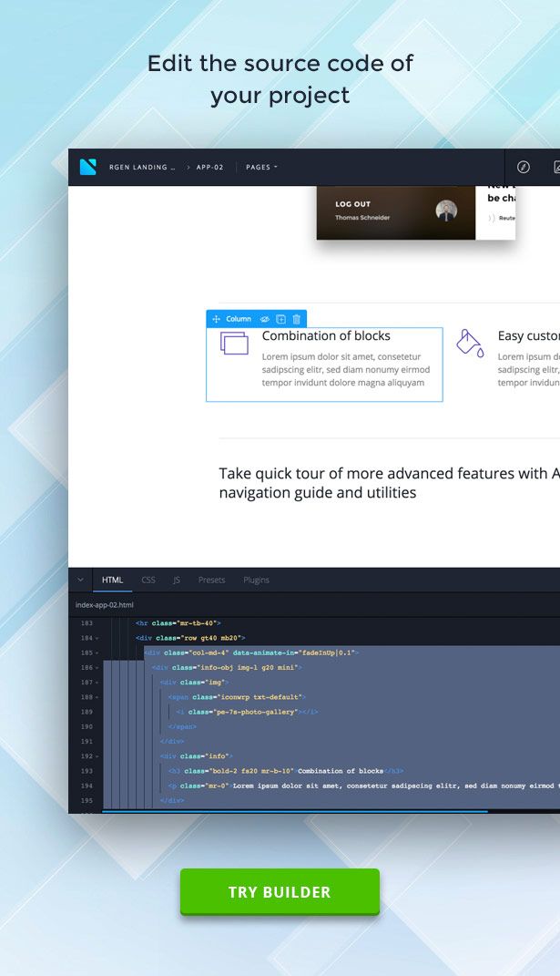Delete the column using trash icon
Screen dimensions: 560x976
297,319
